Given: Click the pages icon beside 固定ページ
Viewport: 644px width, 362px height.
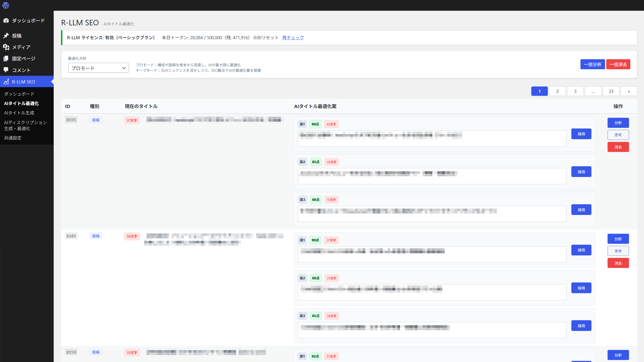Looking at the screenshot, I should (x=6, y=58).
